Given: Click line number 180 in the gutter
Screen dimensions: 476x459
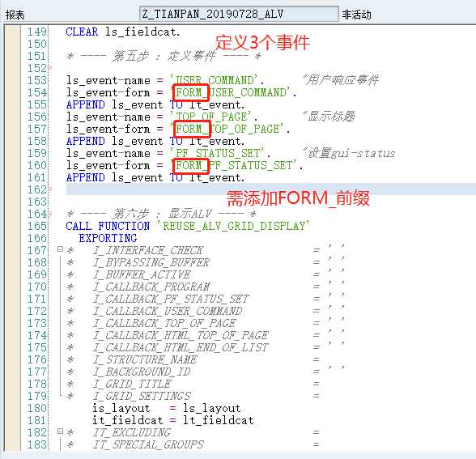Looking at the screenshot, I should tap(37, 408).
